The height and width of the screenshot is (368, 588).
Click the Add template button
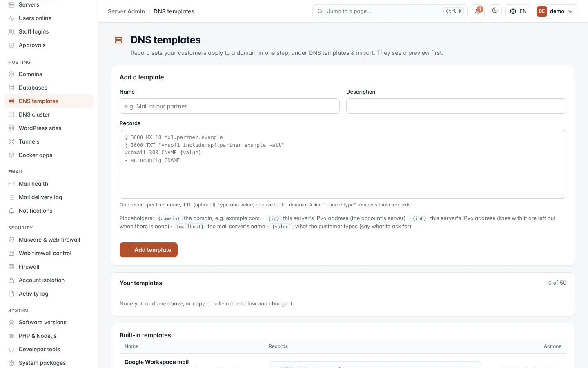pyautogui.click(x=149, y=250)
